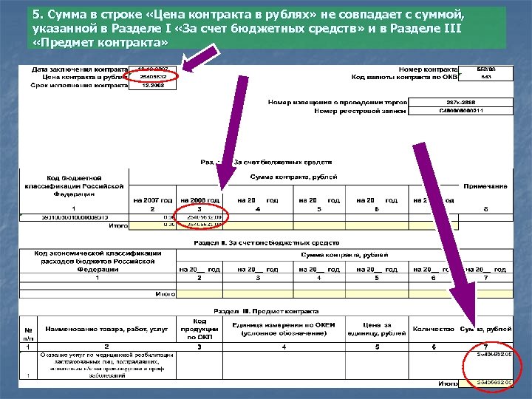Click the "Код бюджетной классификации Российской Федерации" header

pos(74,186)
